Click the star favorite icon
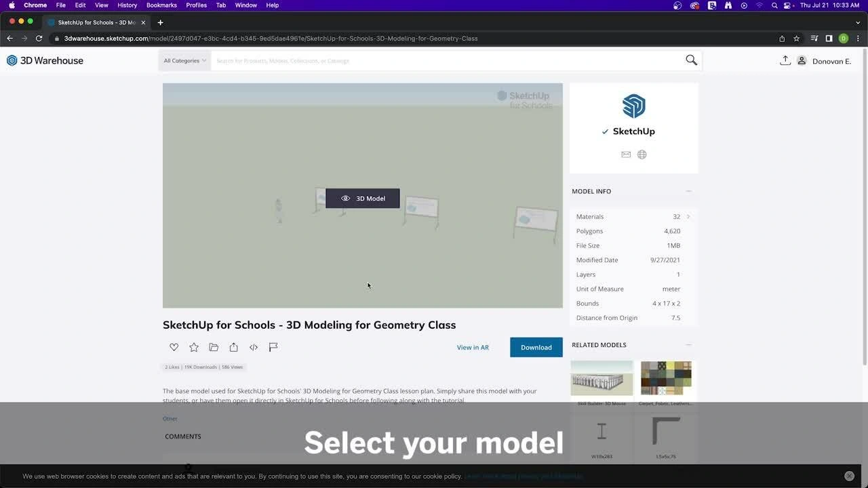Image resolution: width=868 pixels, height=488 pixels. click(194, 347)
